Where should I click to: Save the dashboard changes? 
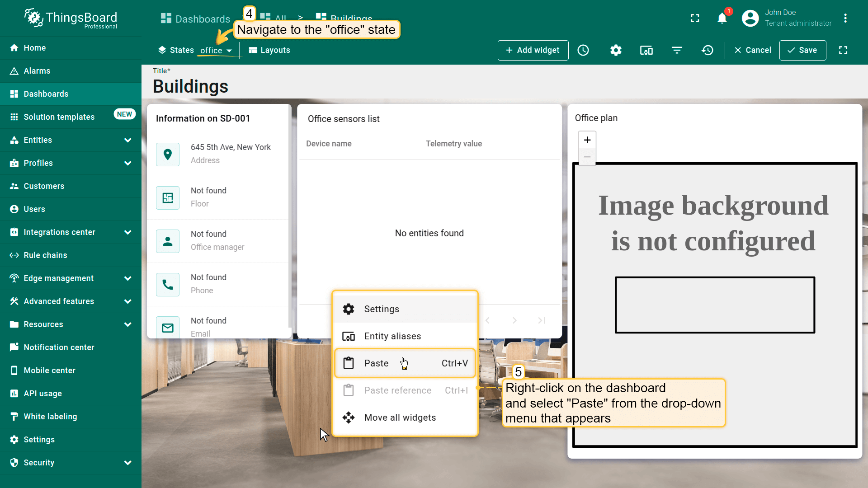pyautogui.click(x=802, y=50)
